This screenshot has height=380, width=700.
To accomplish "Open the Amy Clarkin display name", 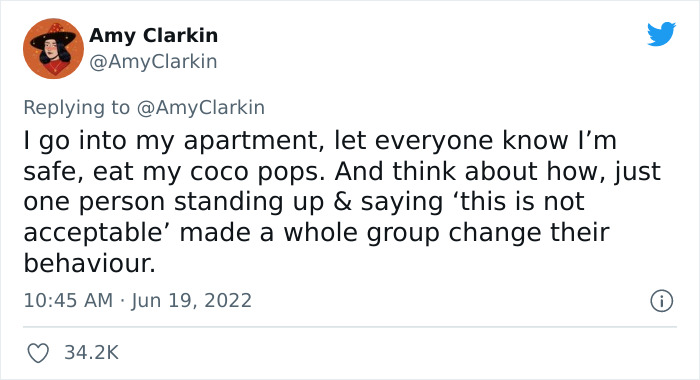I will click(x=153, y=35).
